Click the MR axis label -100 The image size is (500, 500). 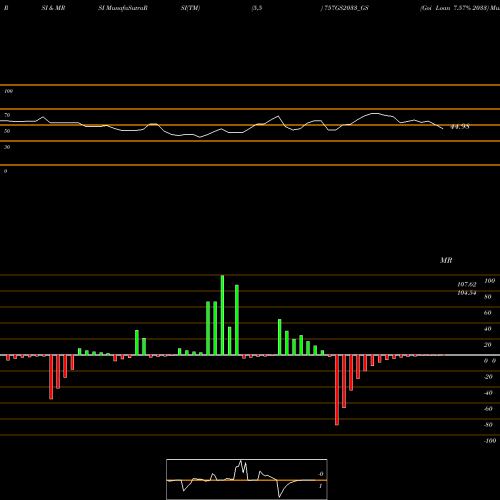tap(490, 441)
